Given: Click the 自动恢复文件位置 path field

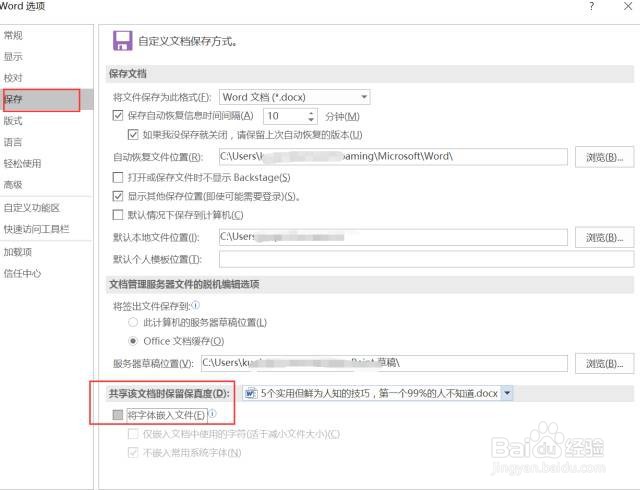Looking at the screenshot, I should [x=393, y=157].
